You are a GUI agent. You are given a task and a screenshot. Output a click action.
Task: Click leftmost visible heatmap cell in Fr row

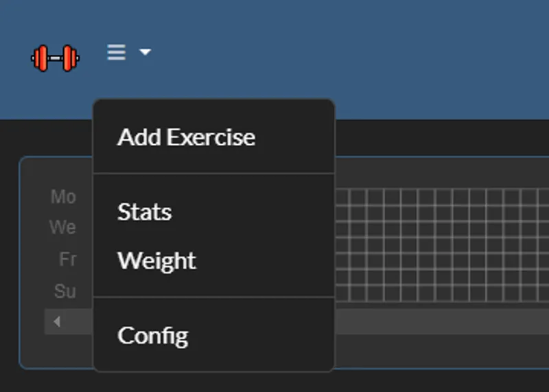click(342, 262)
